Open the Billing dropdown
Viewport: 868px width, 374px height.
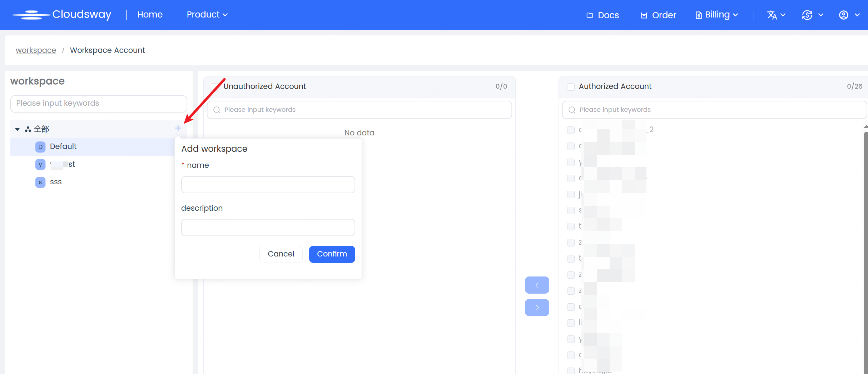point(716,15)
